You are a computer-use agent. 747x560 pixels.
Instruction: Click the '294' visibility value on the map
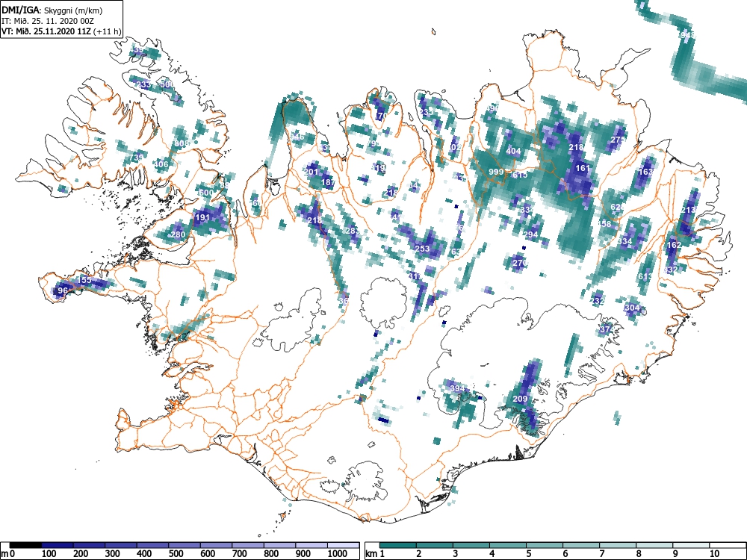[x=530, y=234]
